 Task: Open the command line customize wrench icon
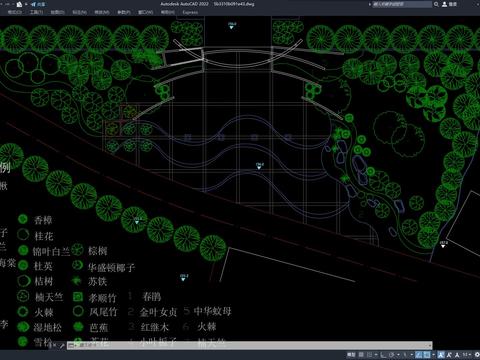click(x=62, y=346)
